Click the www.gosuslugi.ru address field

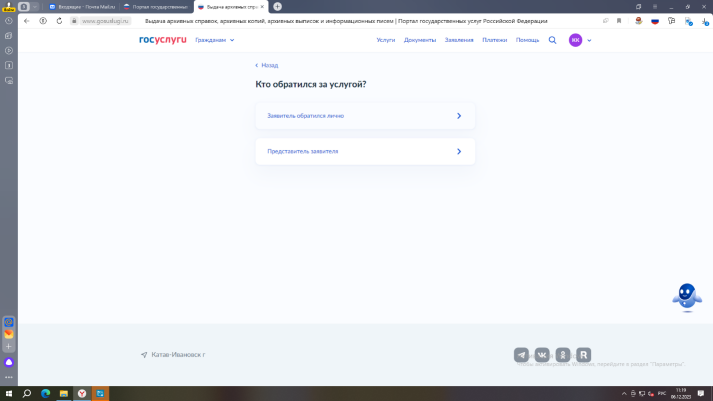[99, 20]
